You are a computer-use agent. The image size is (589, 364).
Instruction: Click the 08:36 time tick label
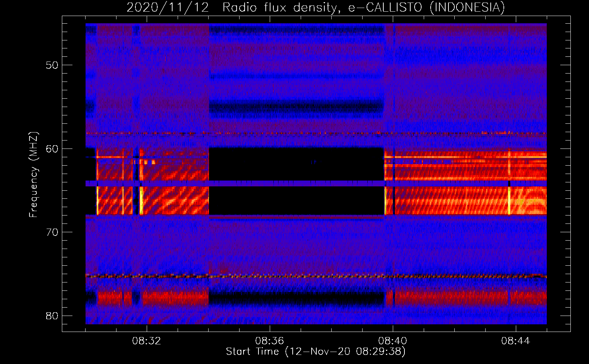[x=270, y=341]
